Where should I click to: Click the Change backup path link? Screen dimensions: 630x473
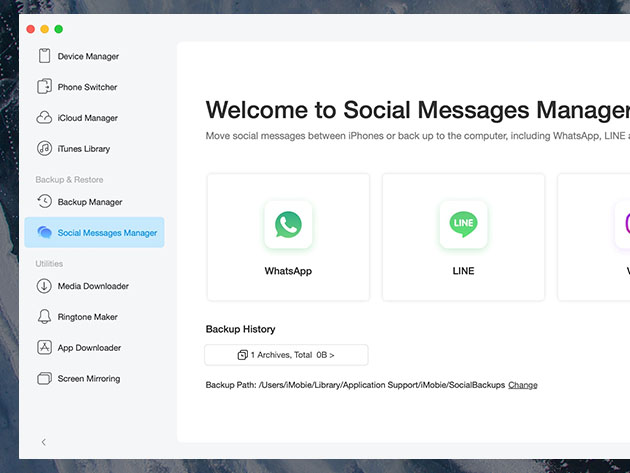[x=523, y=385]
